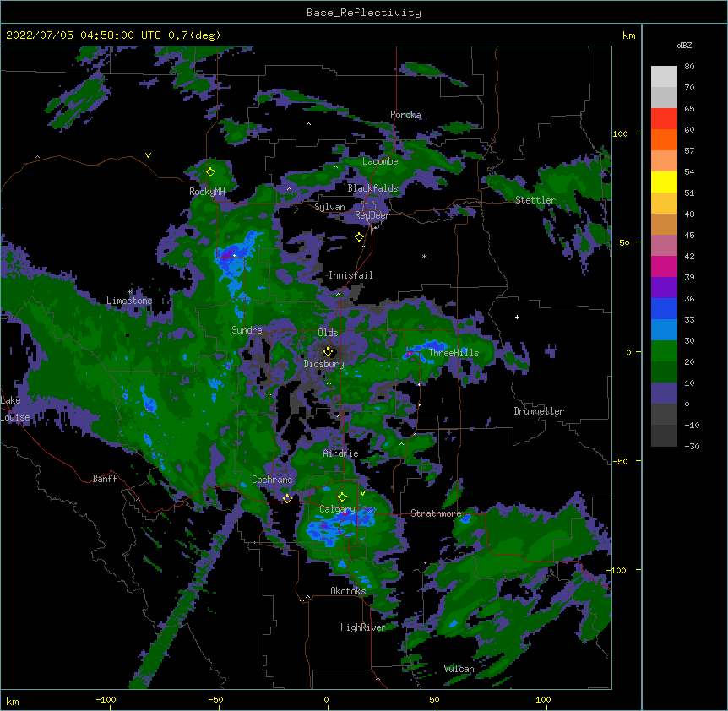Select the Limestone label

[129, 301]
